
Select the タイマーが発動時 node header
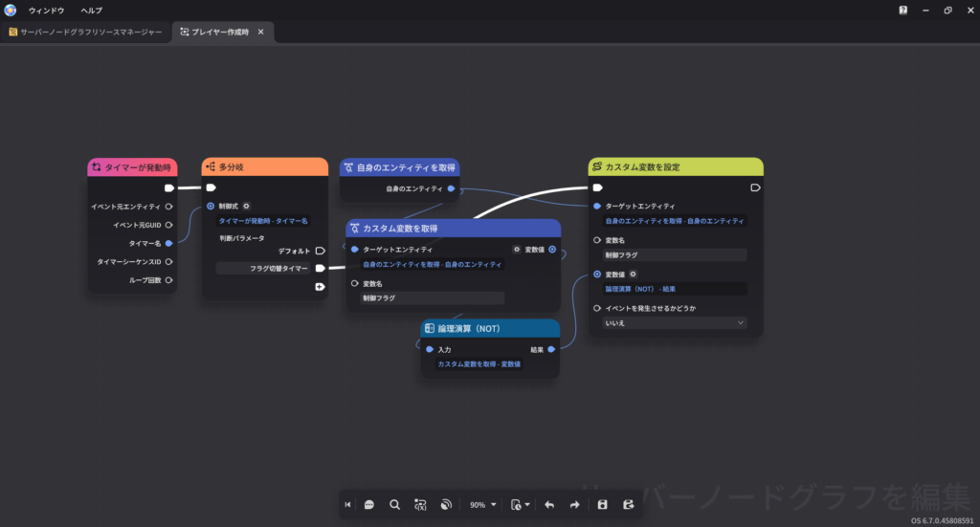click(132, 167)
